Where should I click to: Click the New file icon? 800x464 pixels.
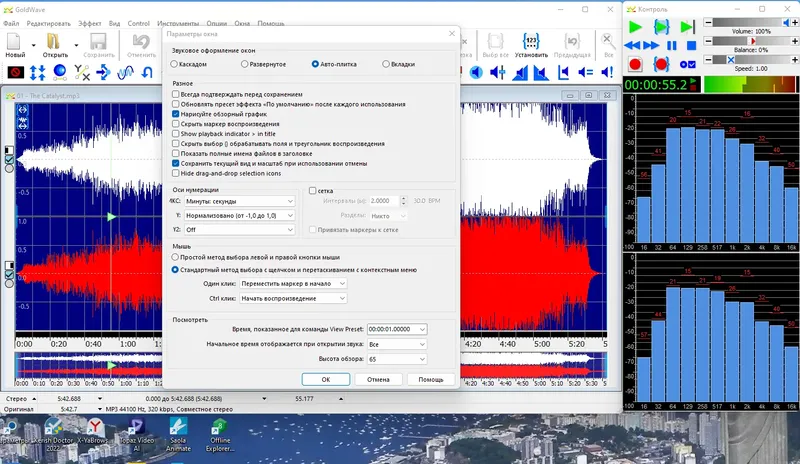click(16, 42)
